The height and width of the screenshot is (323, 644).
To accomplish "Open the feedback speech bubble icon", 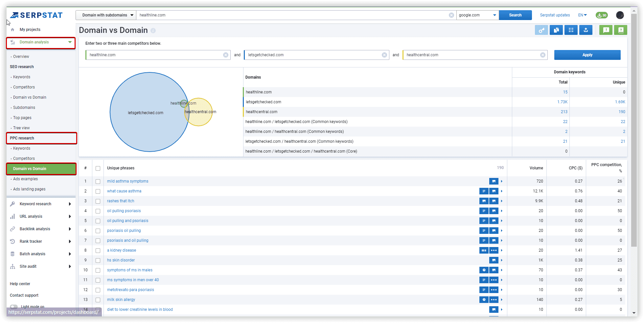I will (606, 30).
